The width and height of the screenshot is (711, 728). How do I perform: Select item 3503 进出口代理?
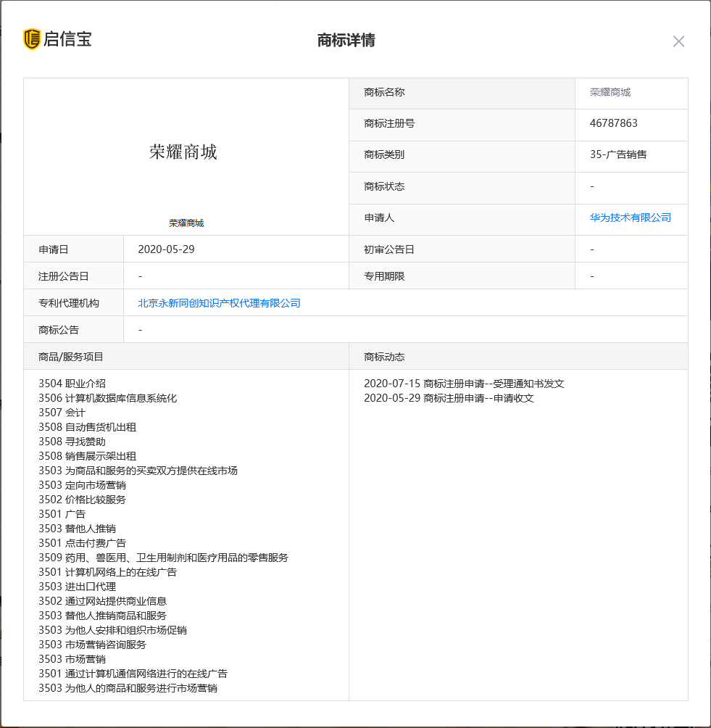coord(77,587)
